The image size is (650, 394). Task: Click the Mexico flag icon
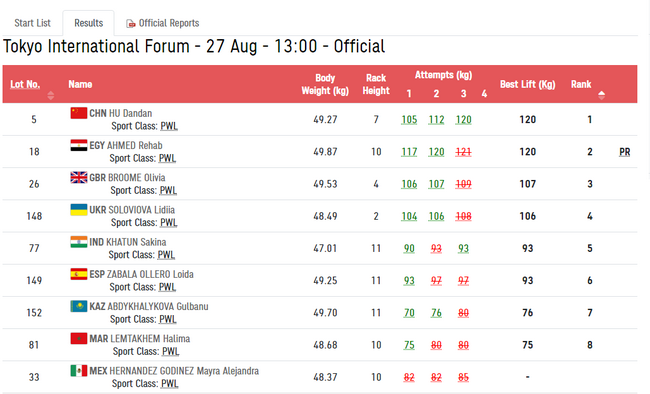79,371
